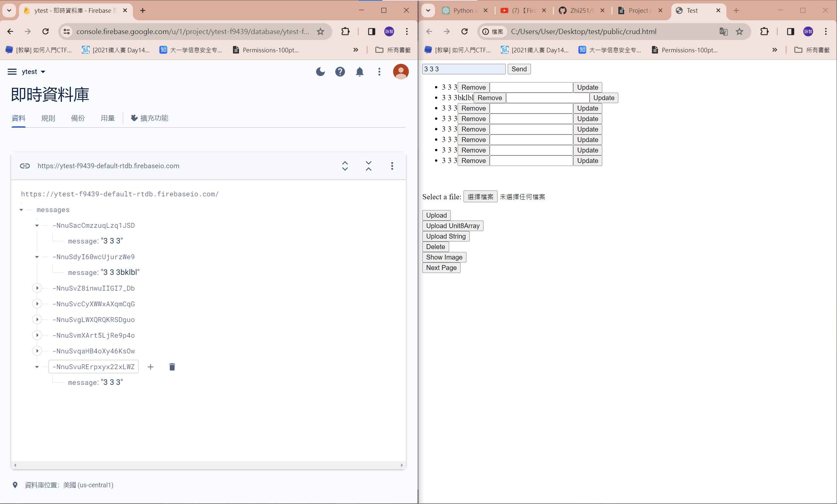Add child to NnuSvuRErpxyx22xLWZ node with plus icon
837x504 pixels.
(151, 367)
